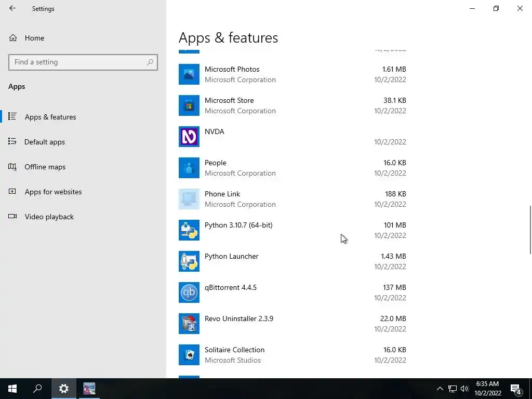Click the Microsoft Store app icon
Viewport: 532px width, 399px height.
189,105
